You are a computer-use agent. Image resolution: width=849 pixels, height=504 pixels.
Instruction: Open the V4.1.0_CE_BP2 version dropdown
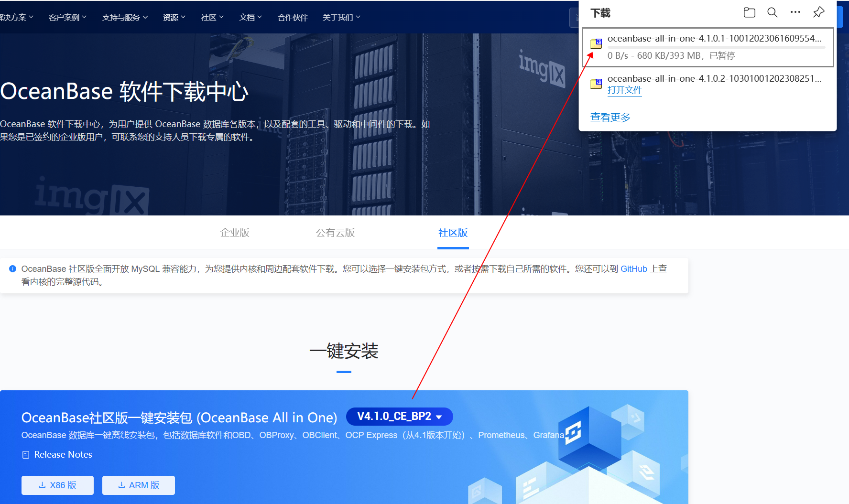(399, 417)
